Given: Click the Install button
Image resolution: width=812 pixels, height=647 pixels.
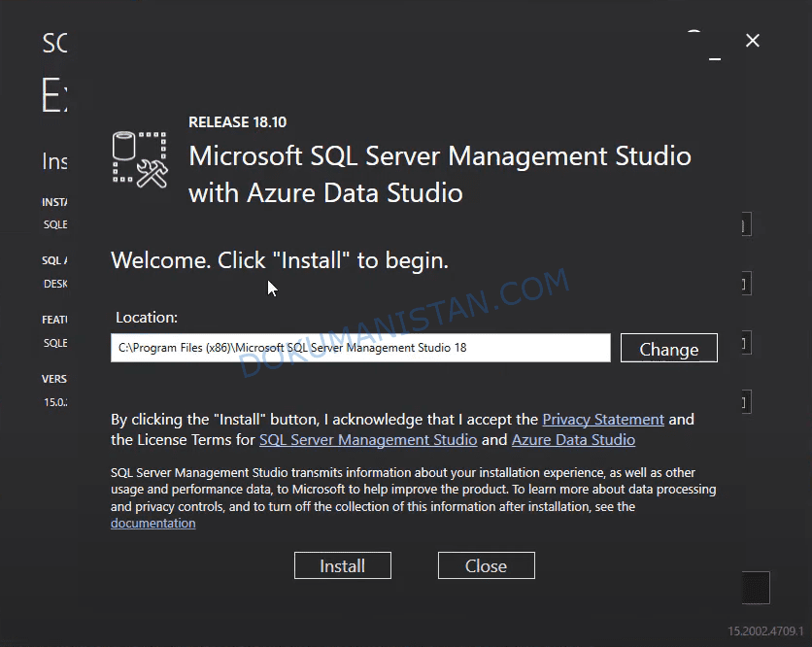Looking at the screenshot, I should pos(342,565).
